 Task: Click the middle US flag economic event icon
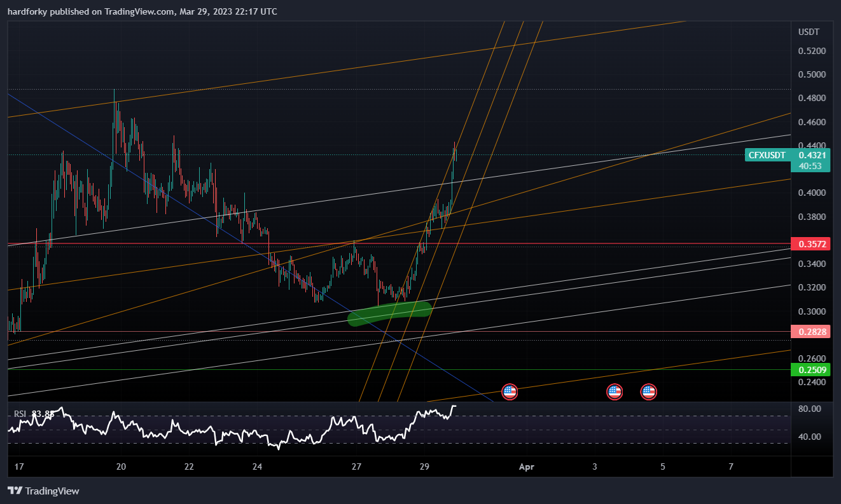coord(614,392)
